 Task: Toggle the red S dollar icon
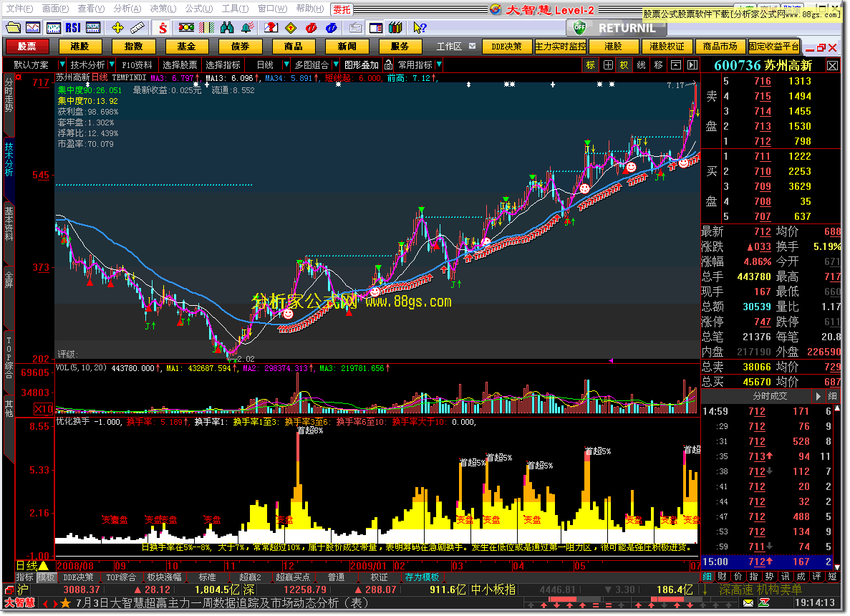pyautogui.click(x=162, y=27)
